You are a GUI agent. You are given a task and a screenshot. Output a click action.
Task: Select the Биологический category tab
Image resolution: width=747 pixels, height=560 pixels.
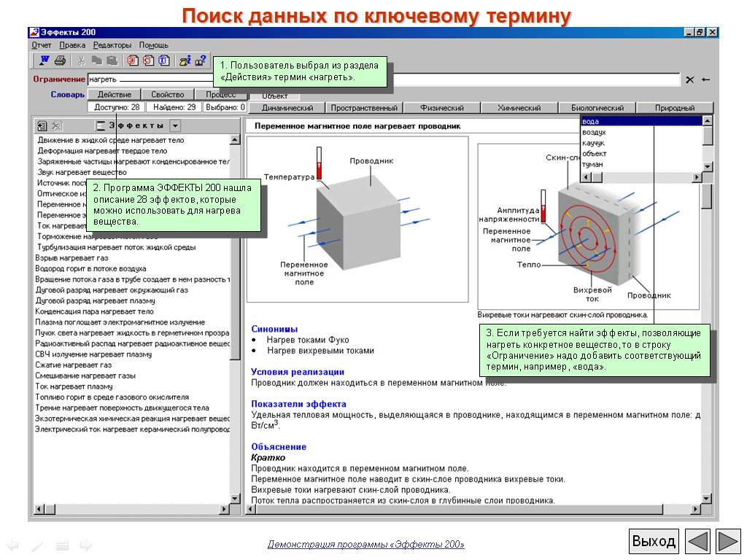pos(597,108)
